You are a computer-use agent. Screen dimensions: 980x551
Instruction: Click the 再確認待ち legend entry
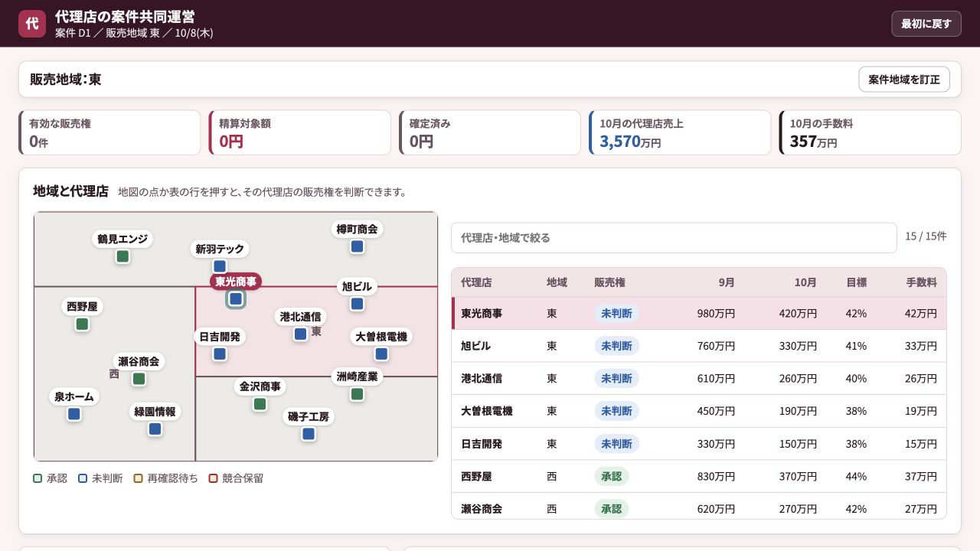166,478
